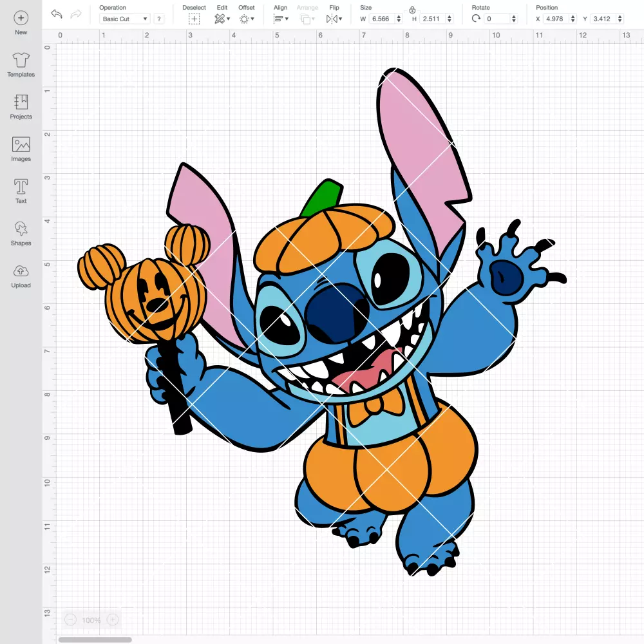Adjust the Y position stepper arrows
Viewport: 644px width, 644px height.
pos(620,19)
